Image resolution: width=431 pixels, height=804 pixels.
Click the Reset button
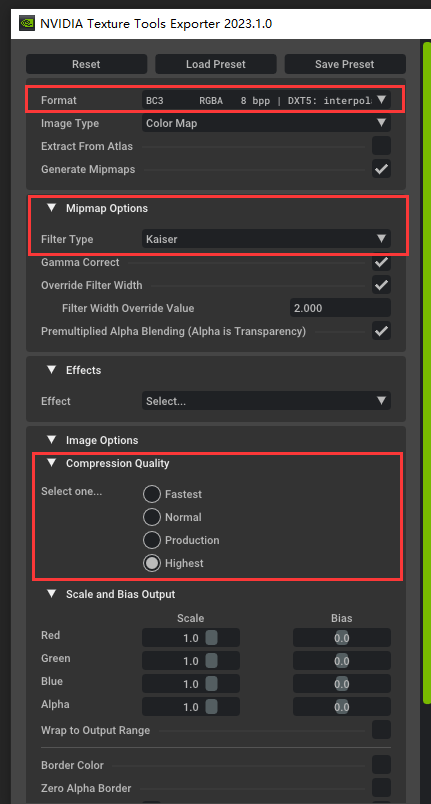[x=86, y=64]
